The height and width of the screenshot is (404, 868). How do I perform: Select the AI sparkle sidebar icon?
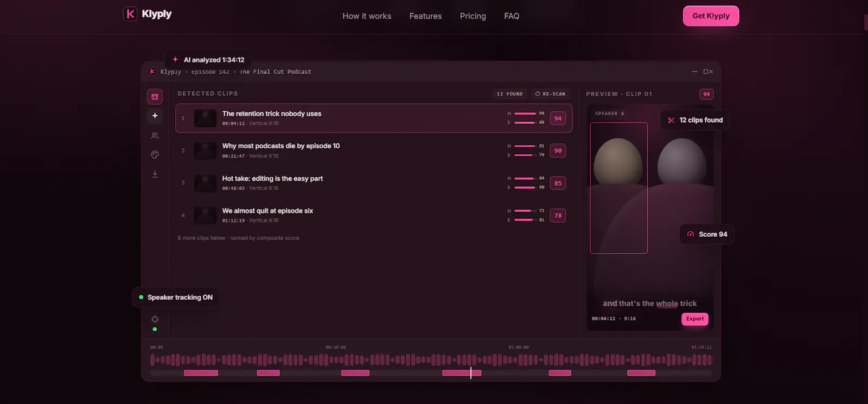[x=155, y=116]
